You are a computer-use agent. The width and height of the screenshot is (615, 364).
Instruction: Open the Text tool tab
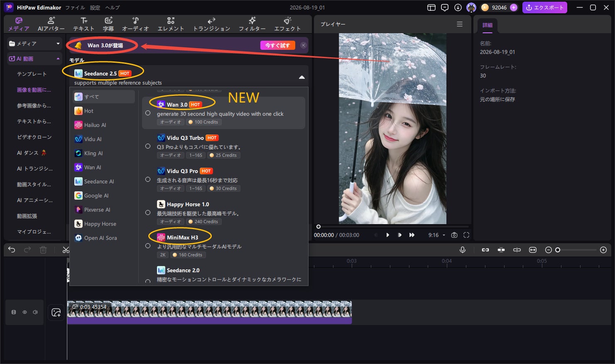coord(84,24)
